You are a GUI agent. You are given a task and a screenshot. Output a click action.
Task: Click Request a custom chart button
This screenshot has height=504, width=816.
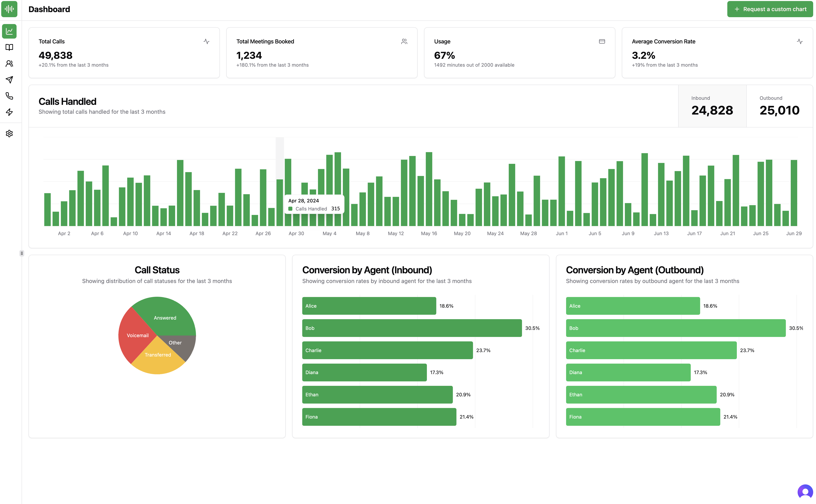[x=770, y=9]
